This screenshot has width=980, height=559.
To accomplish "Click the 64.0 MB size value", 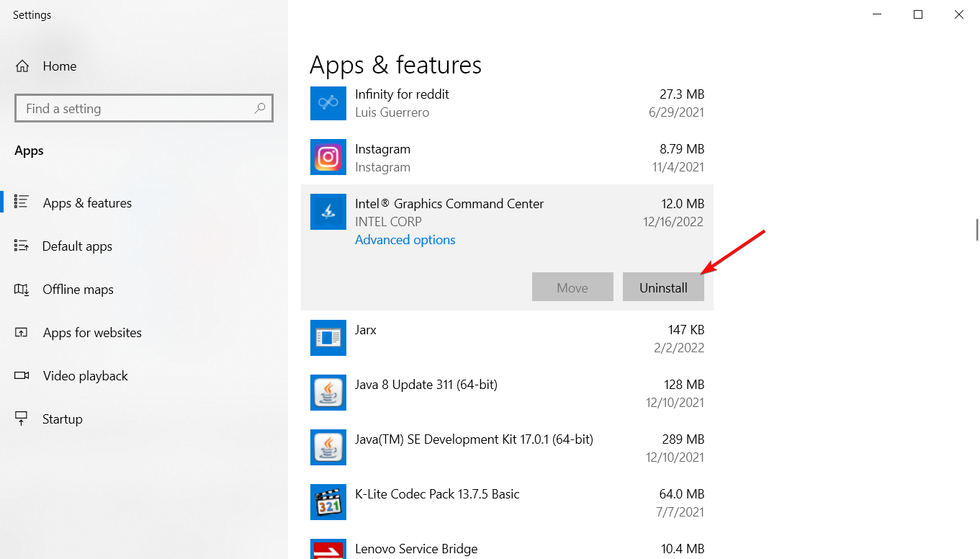I will 682,494.
